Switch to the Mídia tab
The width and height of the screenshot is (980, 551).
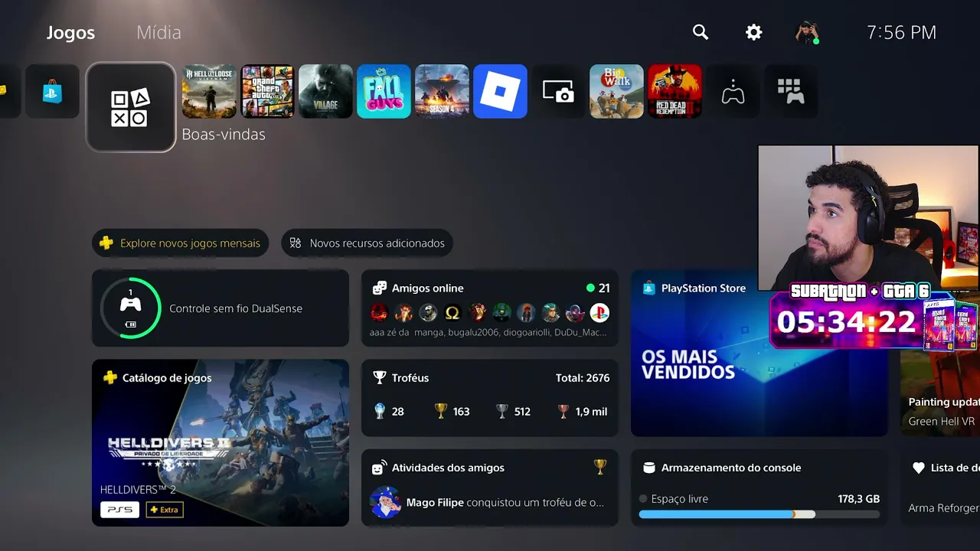[x=158, y=32]
